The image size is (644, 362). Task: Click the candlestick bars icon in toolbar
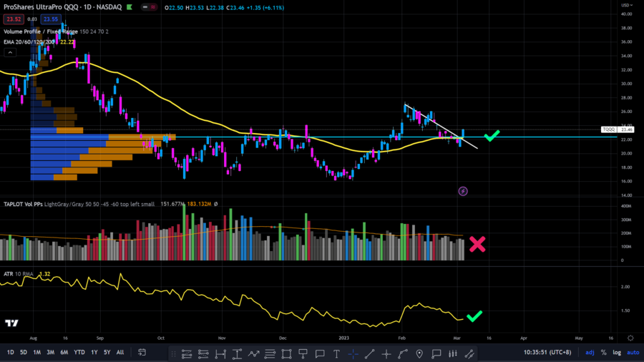[x=453, y=354]
